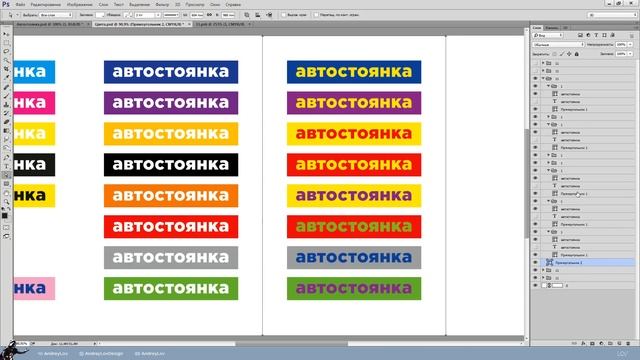Viewport: 640px width, 360px height.
Task: Click delete layer trash icon
Action: coord(628,344)
